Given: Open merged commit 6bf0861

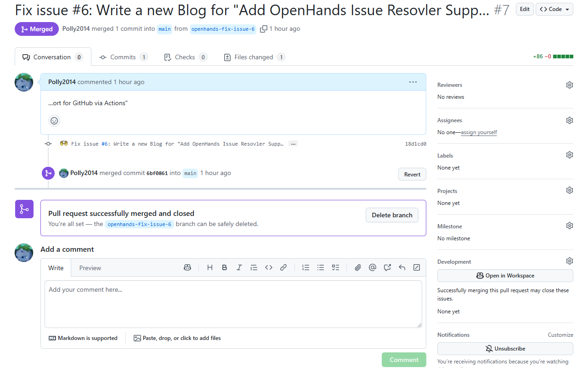Looking at the screenshot, I should 157,173.
